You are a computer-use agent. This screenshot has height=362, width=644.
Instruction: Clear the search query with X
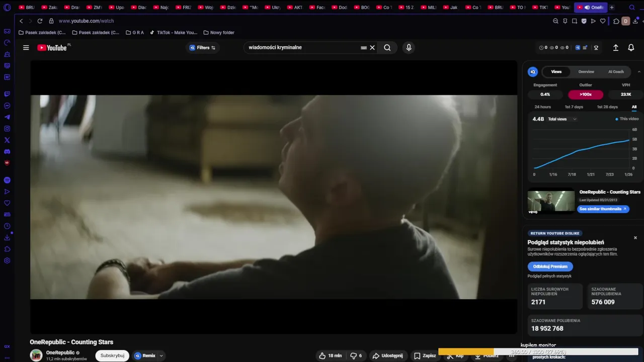(x=372, y=48)
